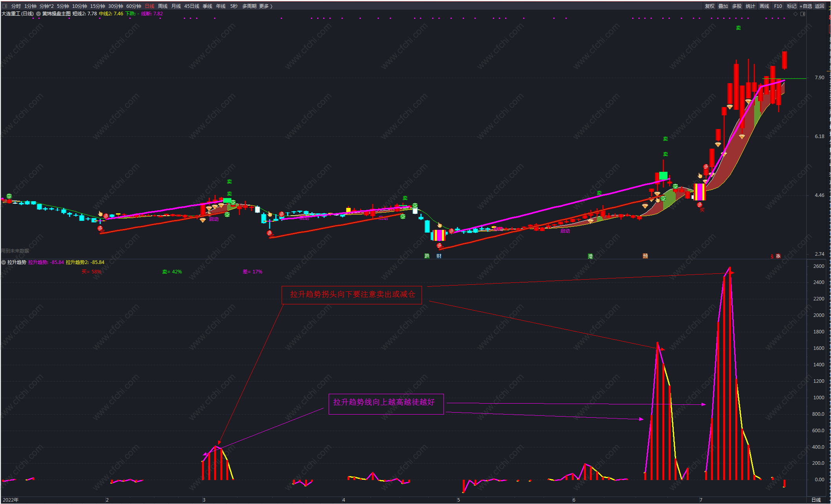Select 60分钟 timeframe tab

(134, 6)
